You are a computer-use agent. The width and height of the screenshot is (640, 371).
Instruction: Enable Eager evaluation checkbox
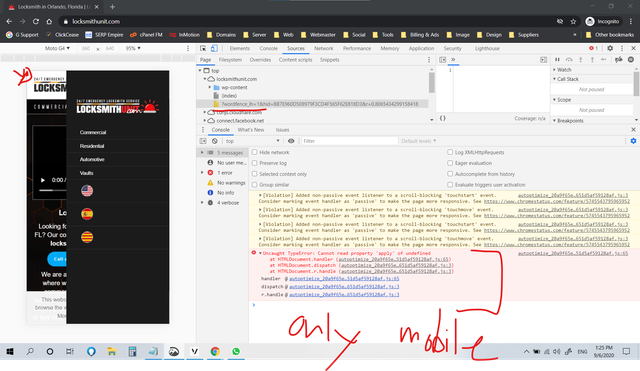pyautogui.click(x=450, y=163)
